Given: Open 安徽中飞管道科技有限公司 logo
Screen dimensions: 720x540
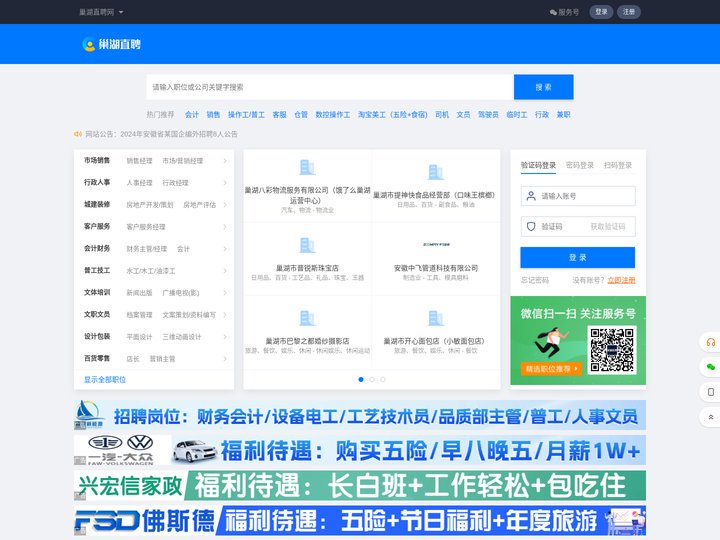Looking at the screenshot, I should (436, 245).
